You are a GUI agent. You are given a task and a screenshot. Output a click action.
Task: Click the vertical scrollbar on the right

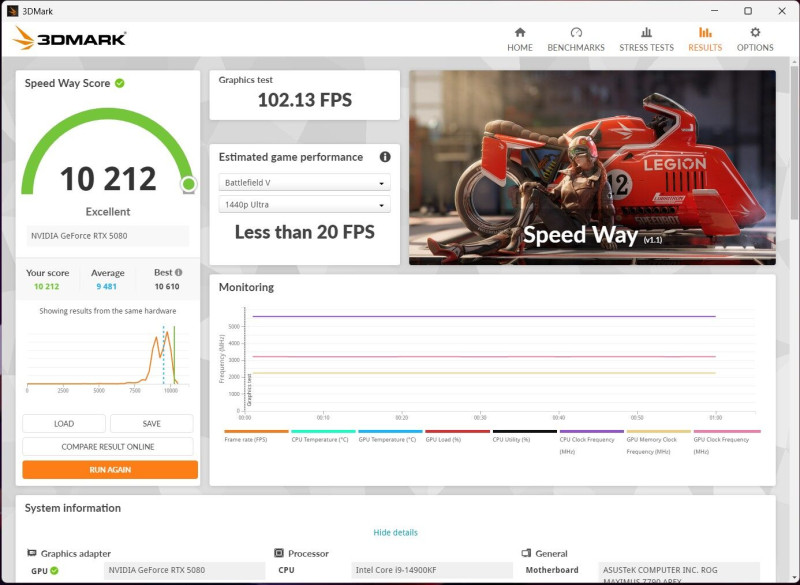click(794, 143)
